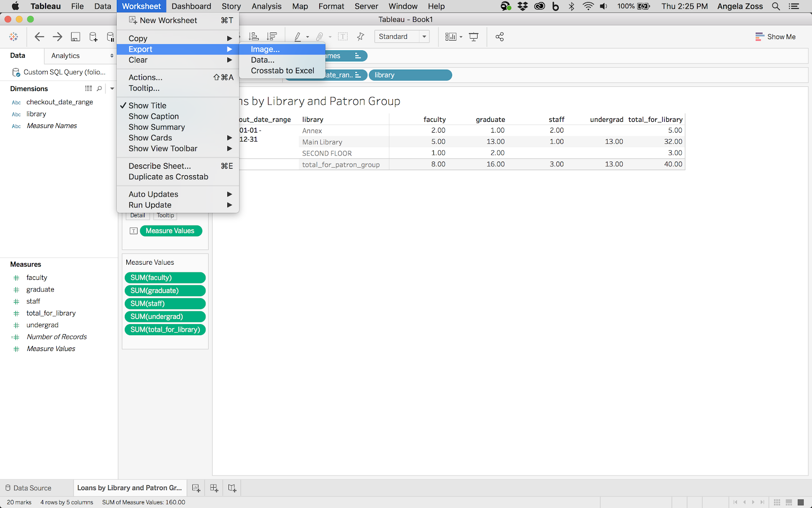Click the Tableau start page logo icon
The image size is (812, 508).
tap(14, 37)
